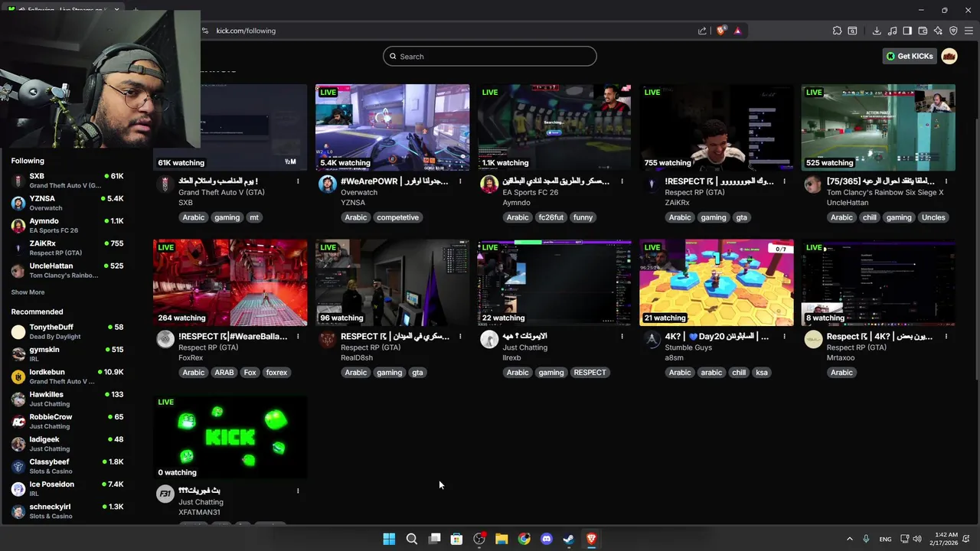This screenshot has width=980, height=551.
Task: Click the share page icon in address bar
Action: click(702, 31)
